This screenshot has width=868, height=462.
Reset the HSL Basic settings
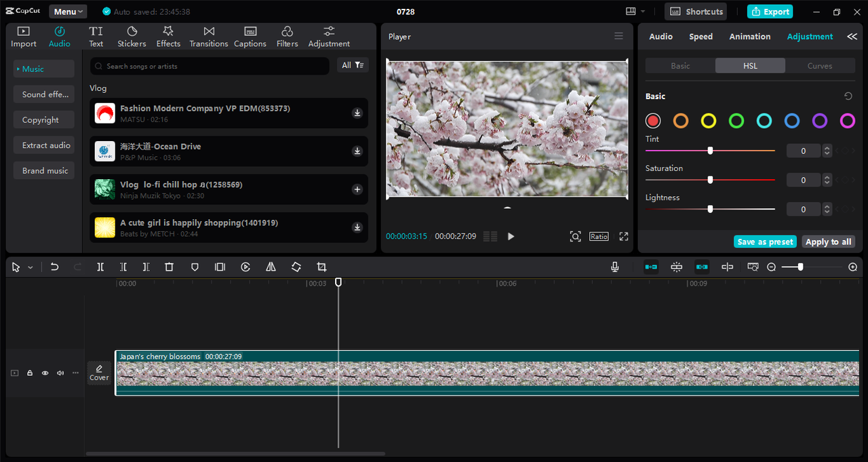tap(848, 96)
